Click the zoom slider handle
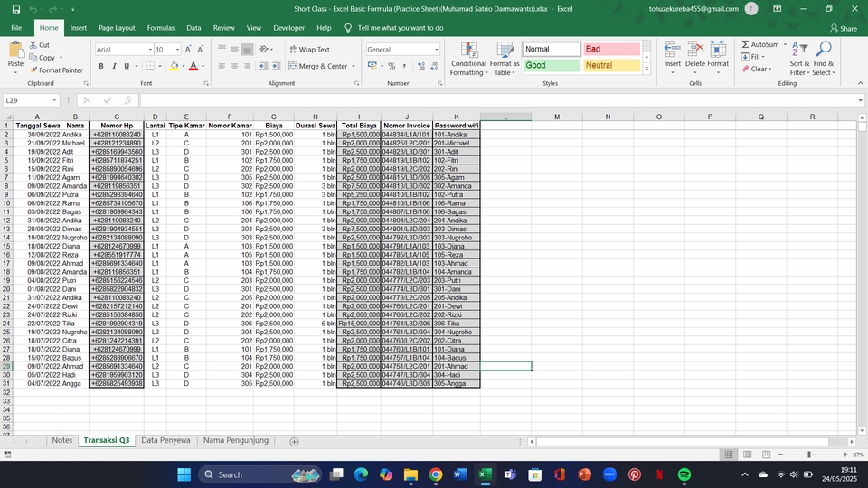Screen dimensions: 868x488 [808, 455]
